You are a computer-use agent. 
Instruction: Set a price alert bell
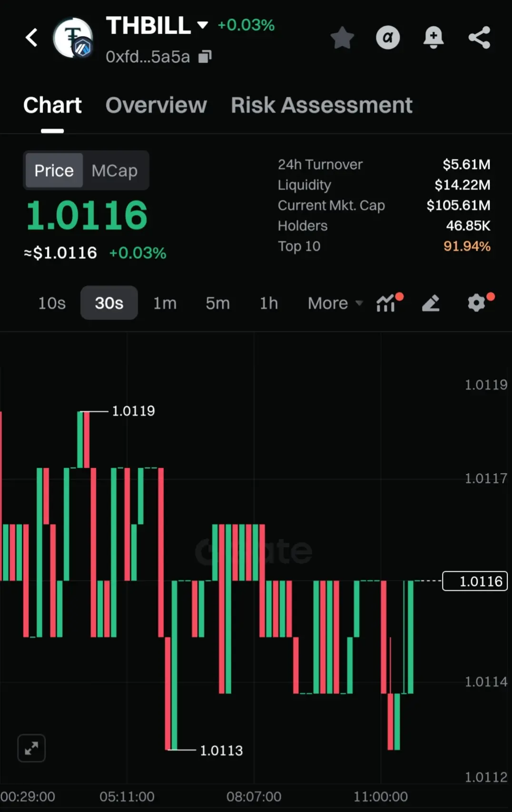pyautogui.click(x=433, y=38)
